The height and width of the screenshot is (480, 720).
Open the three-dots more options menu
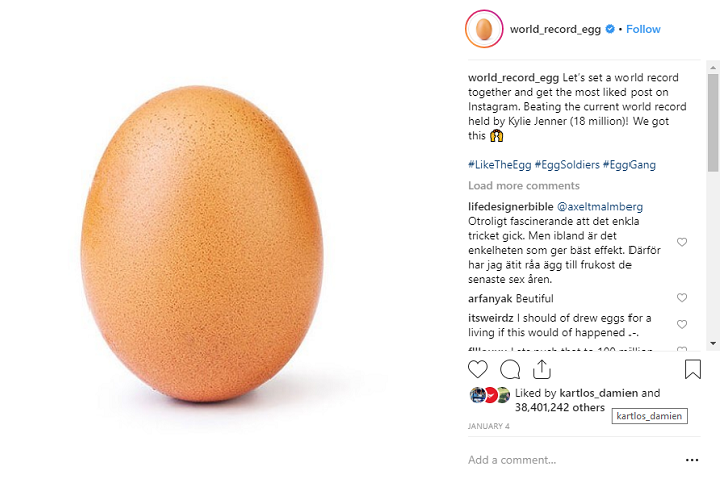click(x=692, y=460)
